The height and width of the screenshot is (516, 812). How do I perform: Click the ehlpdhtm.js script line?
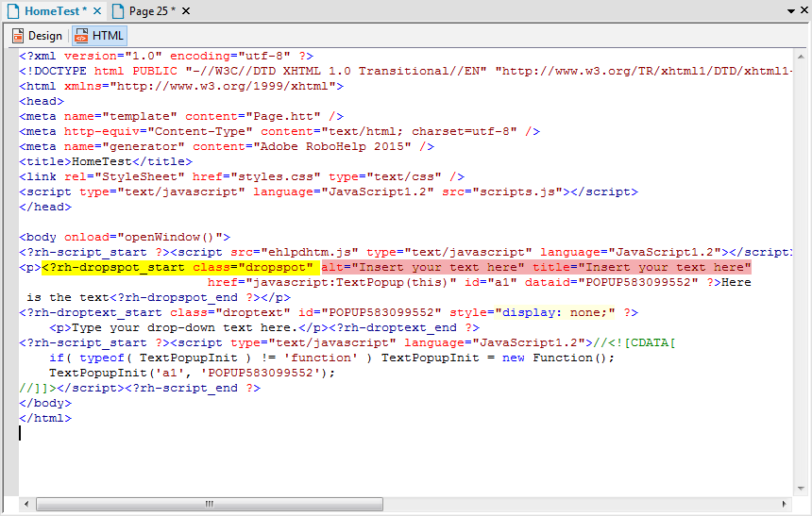tap(405, 252)
